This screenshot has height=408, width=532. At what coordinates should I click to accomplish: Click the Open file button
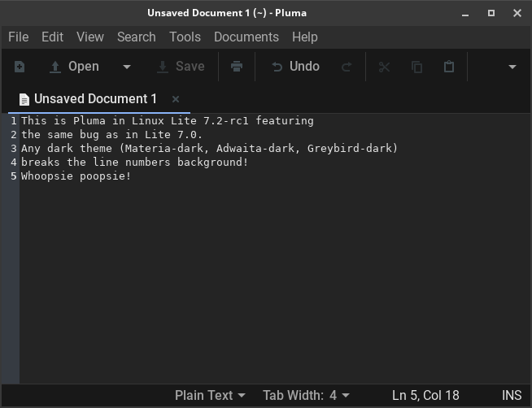74,67
